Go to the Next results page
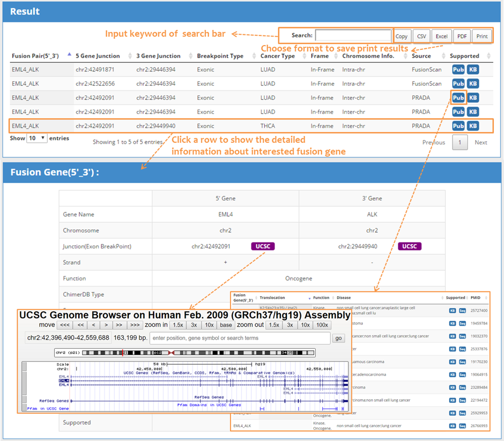 [481, 143]
